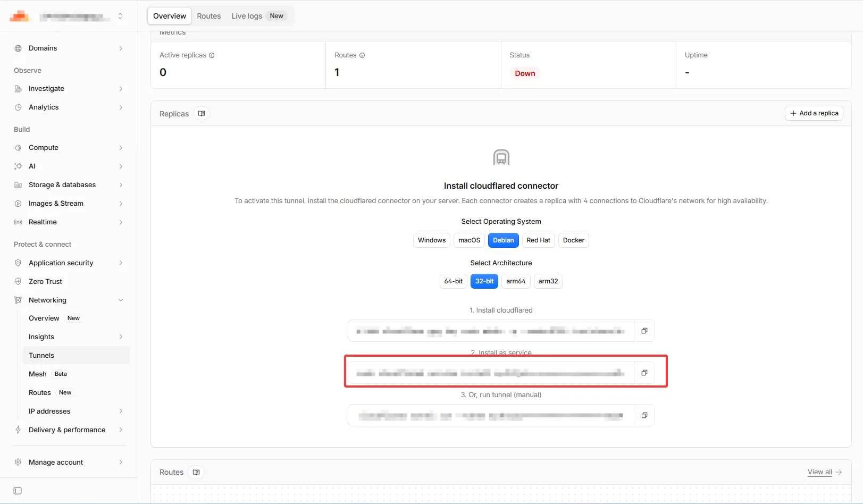This screenshot has height=504, width=863.
Task: Select arm64 architecture
Action: tap(516, 281)
